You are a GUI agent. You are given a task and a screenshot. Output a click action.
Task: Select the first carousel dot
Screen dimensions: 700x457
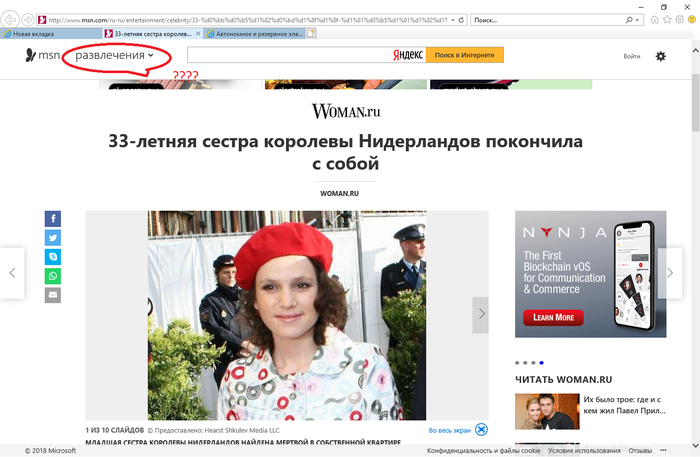pos(517,363)
